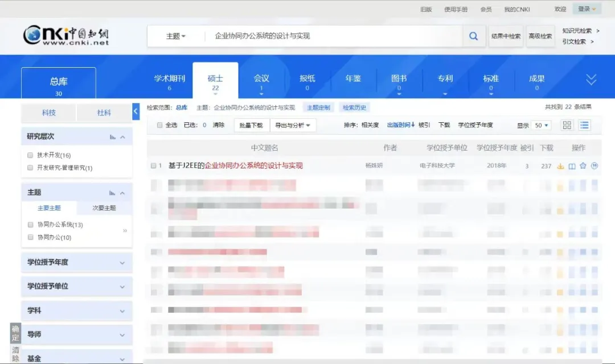
Task: Download the J2EE thesis via download icon
Action: [x=560, y=166]
